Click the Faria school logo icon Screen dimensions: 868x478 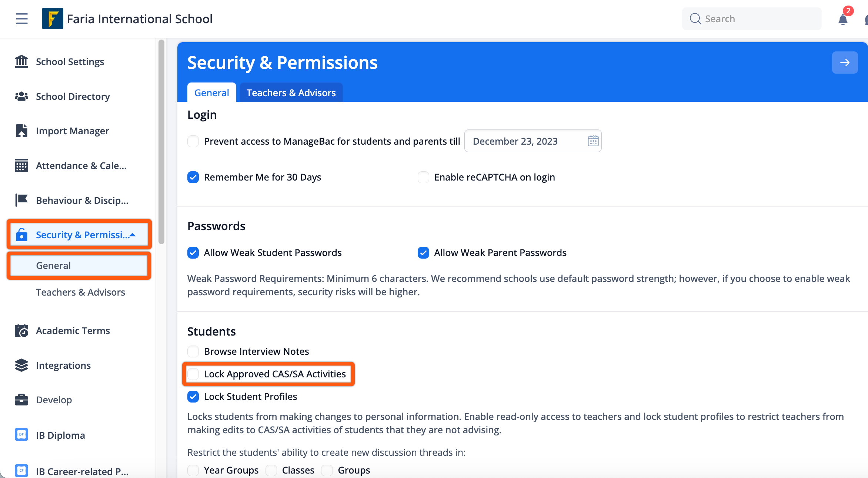52,18
